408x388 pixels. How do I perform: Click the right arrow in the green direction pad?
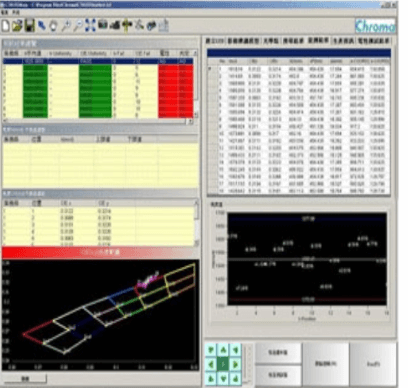(x=235, y=364)
